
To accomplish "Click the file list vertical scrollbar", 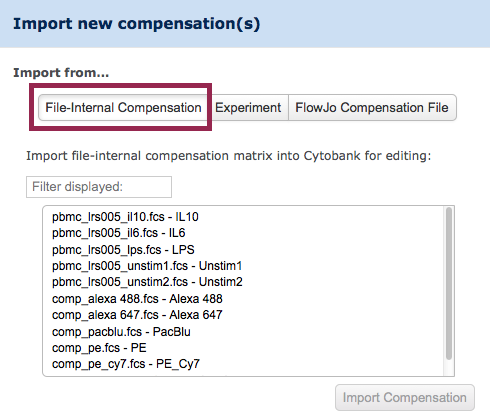I will [449, 283].
